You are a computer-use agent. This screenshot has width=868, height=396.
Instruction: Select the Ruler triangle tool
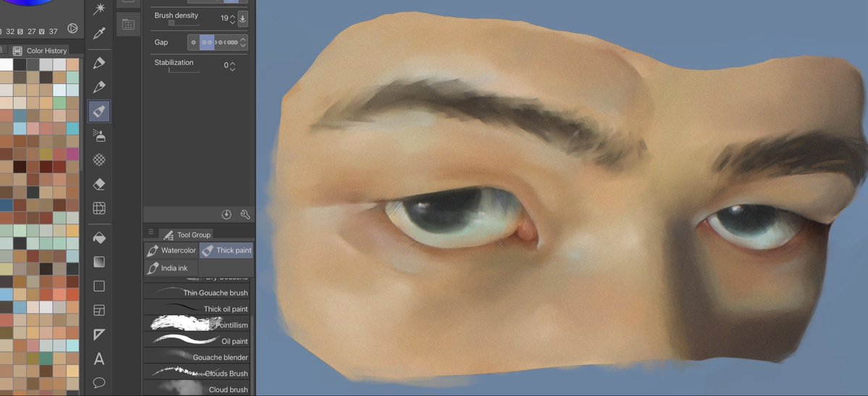pyautogui.click(x=99, y=334)
